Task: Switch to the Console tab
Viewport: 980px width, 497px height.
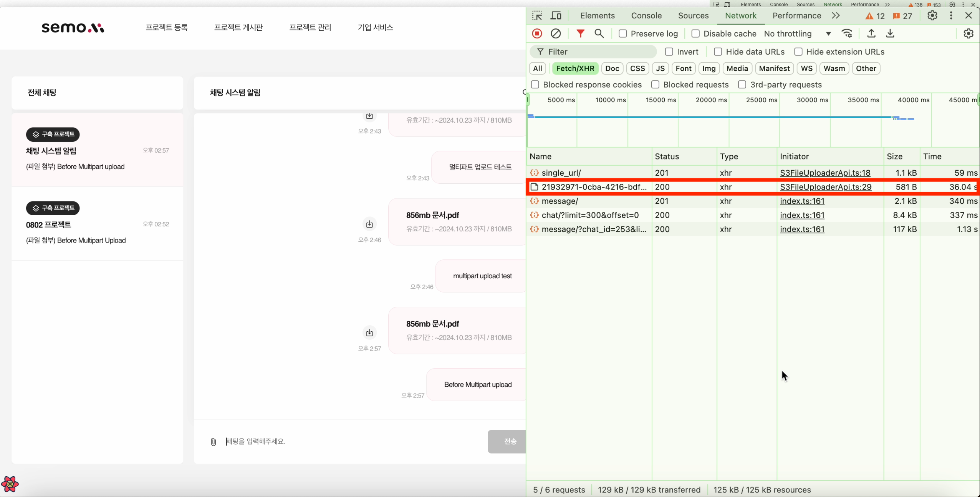Action: tap(646, 16)
